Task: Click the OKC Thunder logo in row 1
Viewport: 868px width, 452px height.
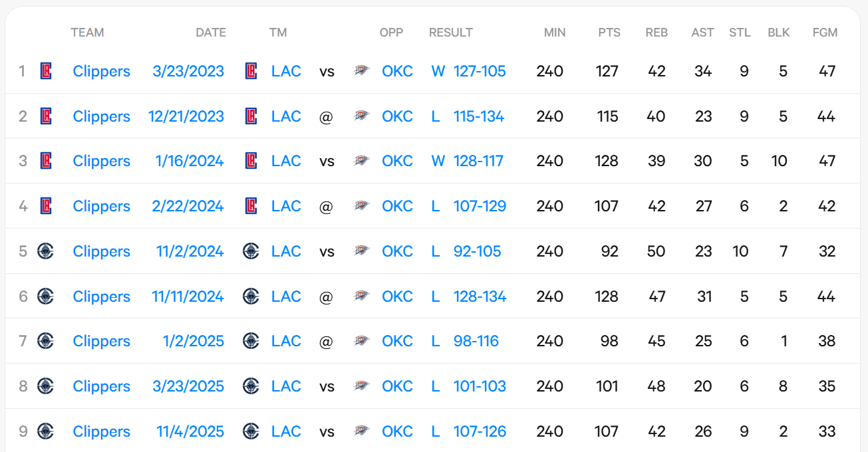Action: point(361,71)
